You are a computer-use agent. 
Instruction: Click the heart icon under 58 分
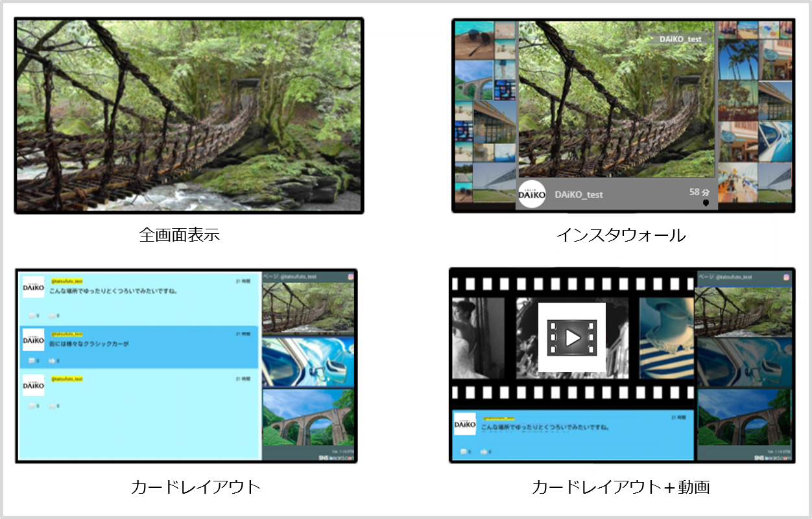pos(706,203)
